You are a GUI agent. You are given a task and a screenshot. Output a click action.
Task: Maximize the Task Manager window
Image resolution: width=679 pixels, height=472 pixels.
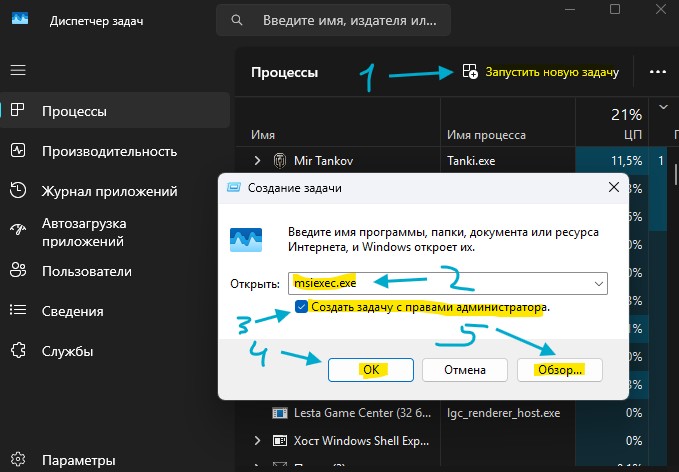pyautogui.click(x=615, y=9)
